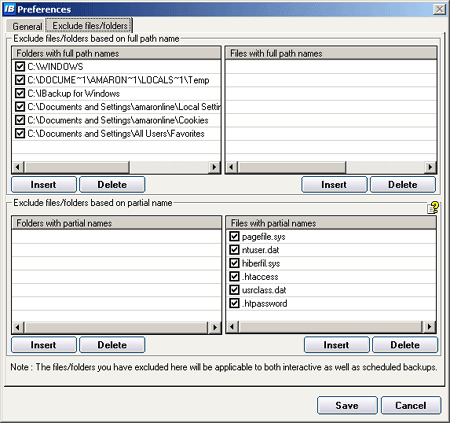Save the preferences
450x423 pixels.
(347, 405)
